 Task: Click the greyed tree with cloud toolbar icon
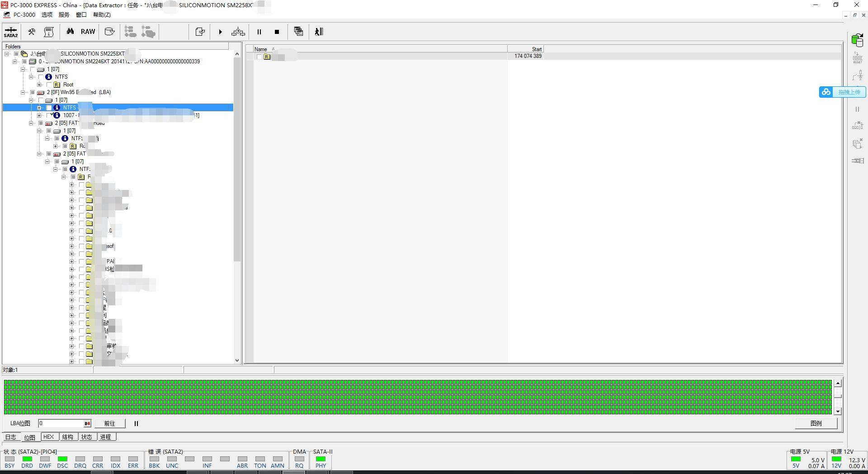148,32
